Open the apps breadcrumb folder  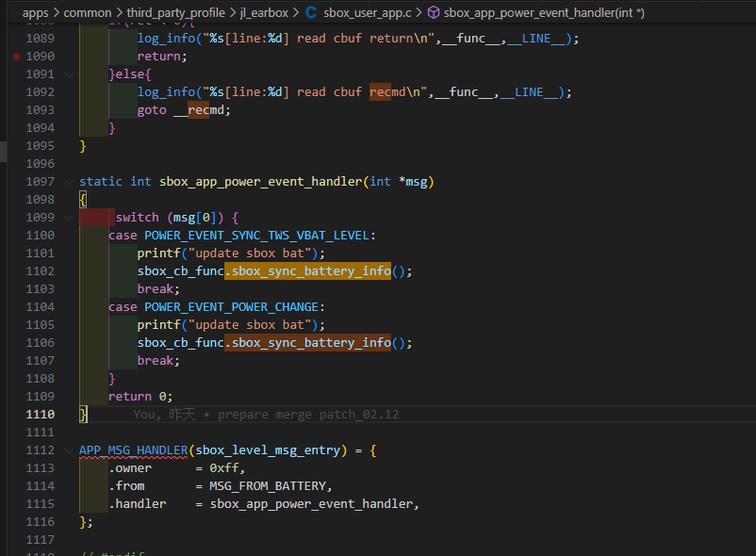[35, 13]
